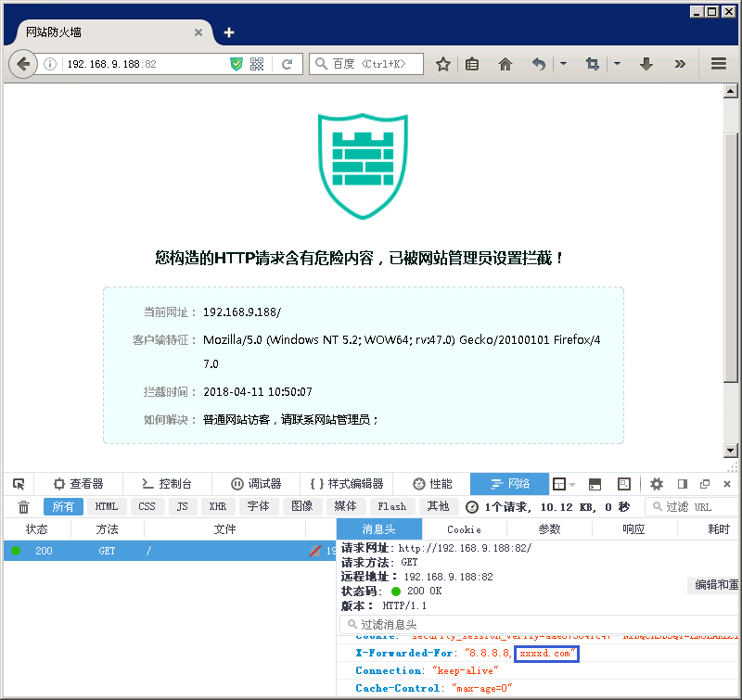This screenshot has width=742, height=700.
Task: Open the Cookie tab in request details
Action: 464,529
